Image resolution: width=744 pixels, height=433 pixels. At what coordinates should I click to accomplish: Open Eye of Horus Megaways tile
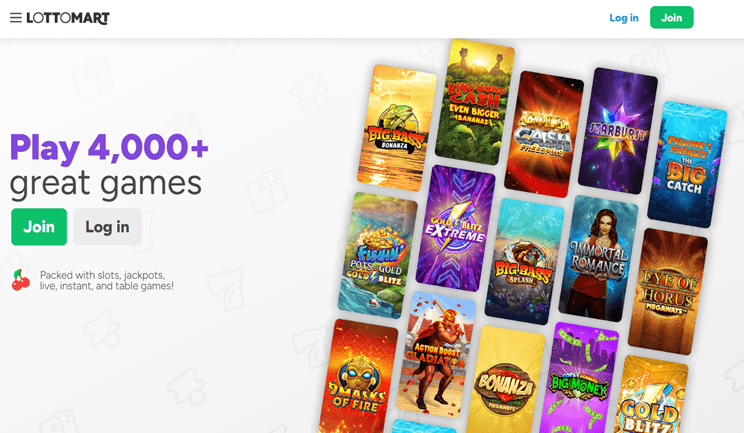(x=668, y=292)
